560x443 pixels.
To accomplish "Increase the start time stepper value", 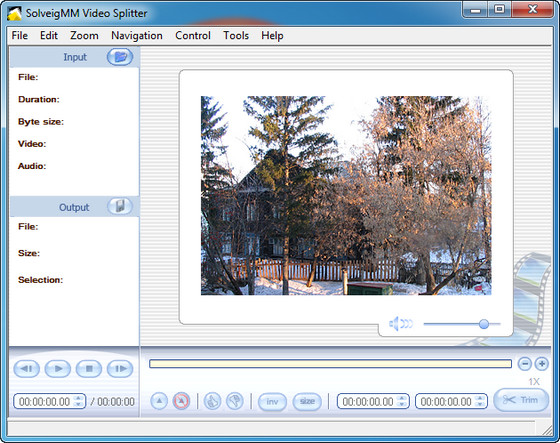I will click(x=402, y=398).
